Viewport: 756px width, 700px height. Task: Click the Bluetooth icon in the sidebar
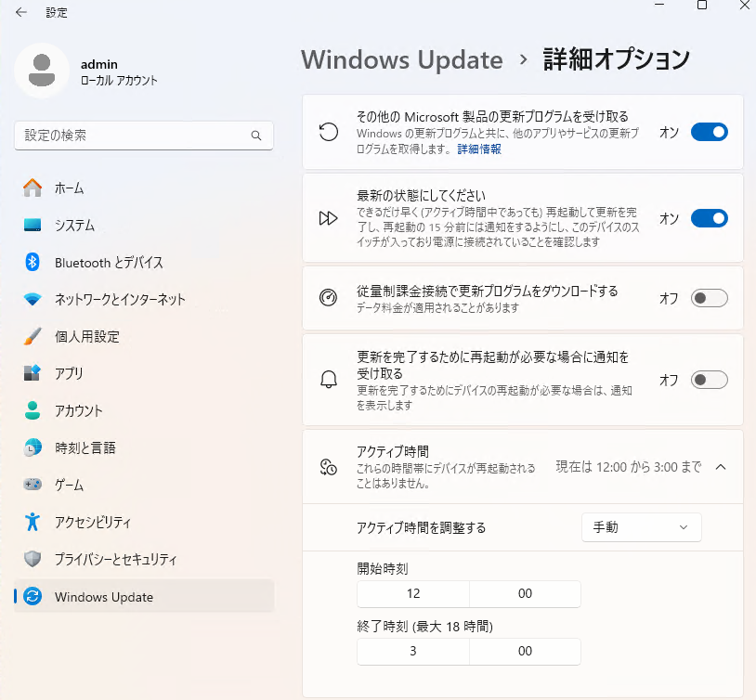pyautogui.click(x=33, y=262)
